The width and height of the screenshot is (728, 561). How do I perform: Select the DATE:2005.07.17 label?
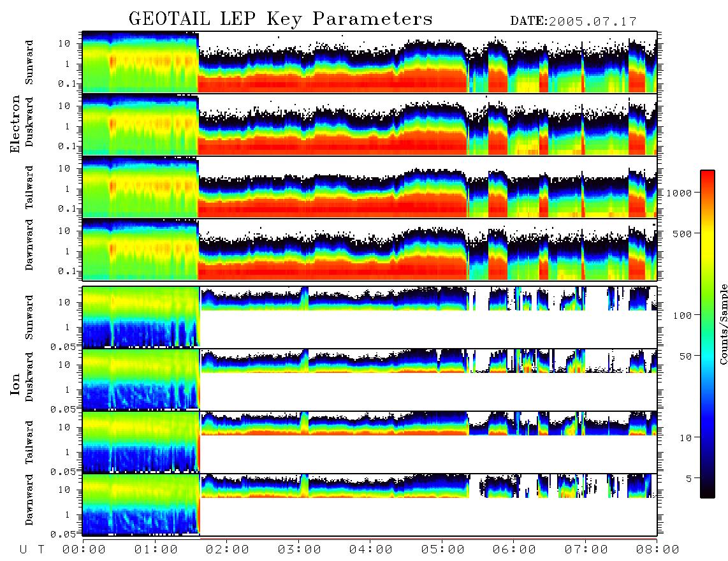573,22
